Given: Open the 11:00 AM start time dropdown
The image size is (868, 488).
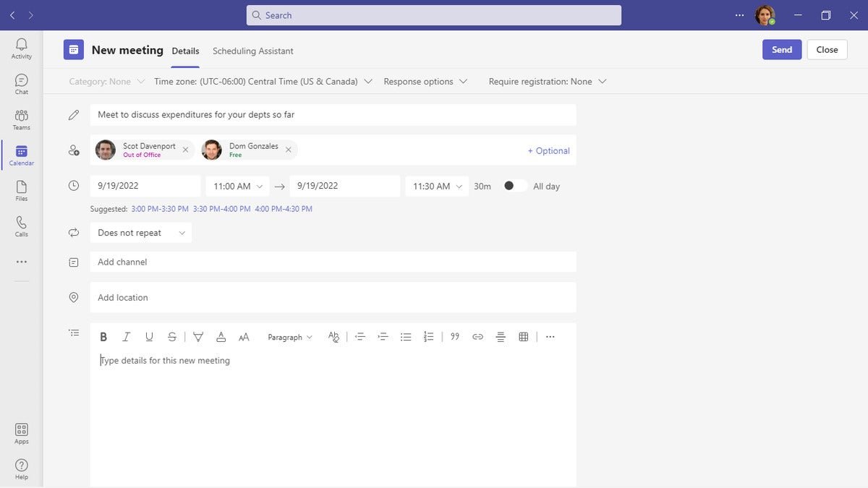Looking at the screenshot, I should pyautogui.click(x=237, y=186).
